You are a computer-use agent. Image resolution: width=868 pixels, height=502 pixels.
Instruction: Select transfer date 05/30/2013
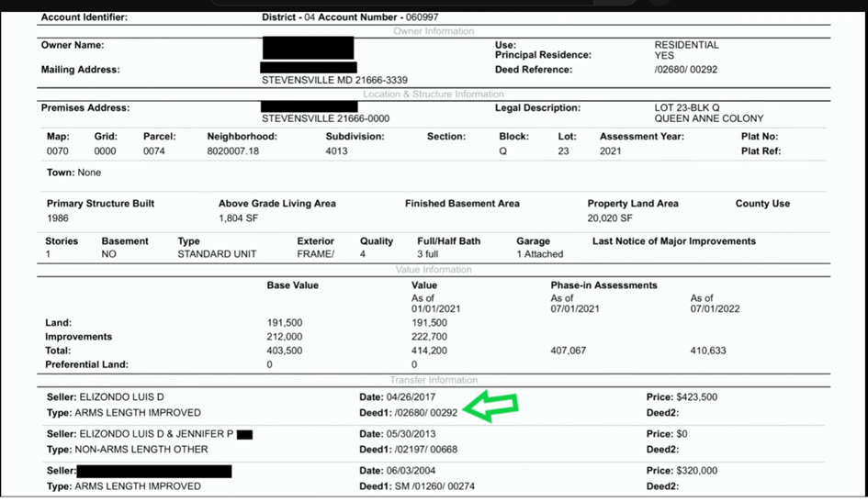[x=411, y=434]
